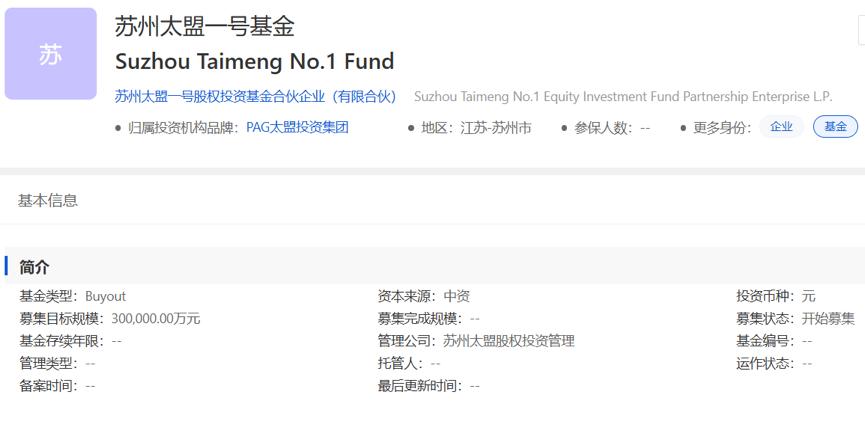Screen dimensions: 865x422
Task: Click the 最后更新时间 field
Action: (x=429, y=386)
